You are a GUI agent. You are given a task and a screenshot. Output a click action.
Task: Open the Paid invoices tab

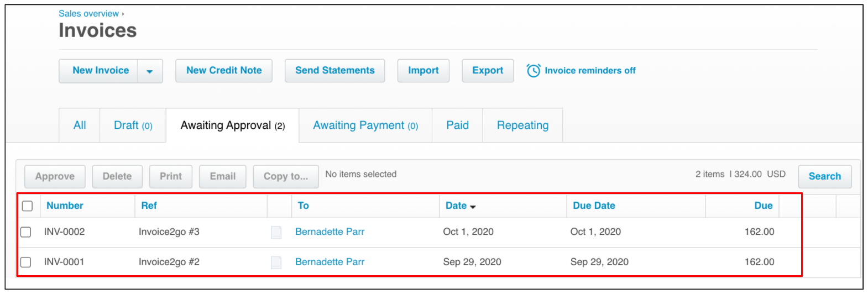[458, 125]
